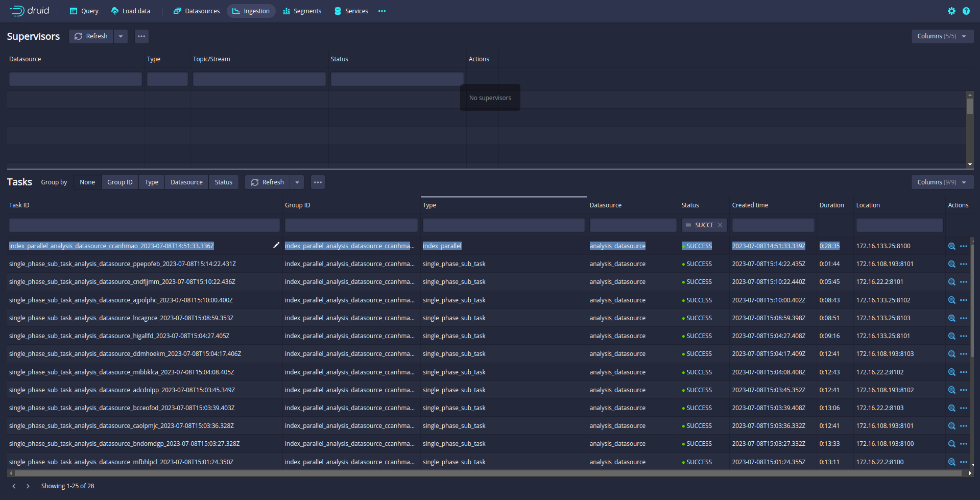Open the Datasources tab
The width and height of the screenshot is (980, 500).
pos(197,11)
